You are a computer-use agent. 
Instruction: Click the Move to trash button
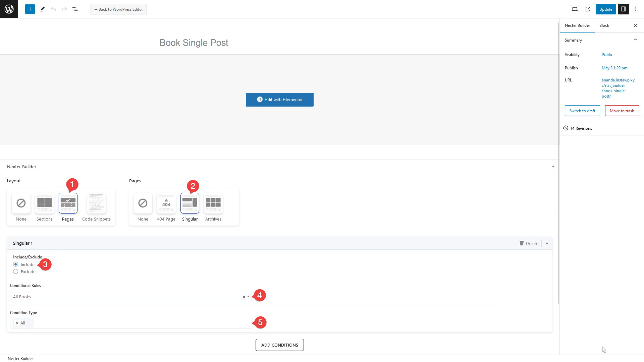tap(622, 111)
